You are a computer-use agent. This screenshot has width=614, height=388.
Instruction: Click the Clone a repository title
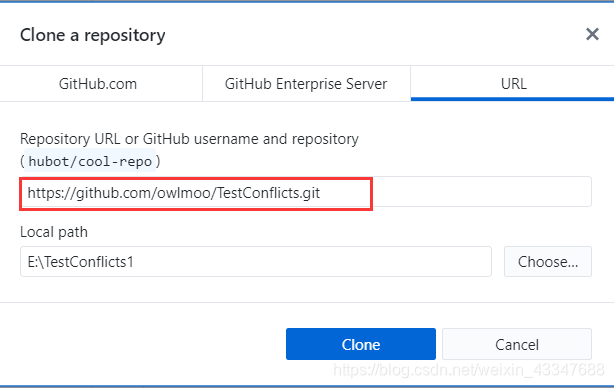(x=93, y=35)
